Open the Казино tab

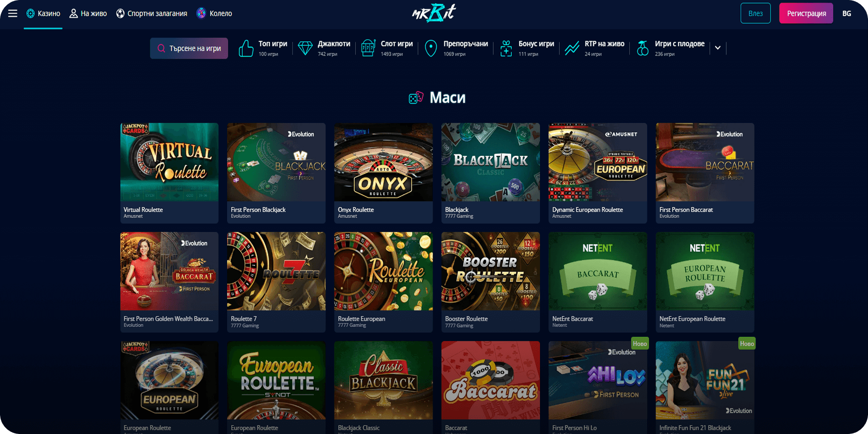pos(43,14)
